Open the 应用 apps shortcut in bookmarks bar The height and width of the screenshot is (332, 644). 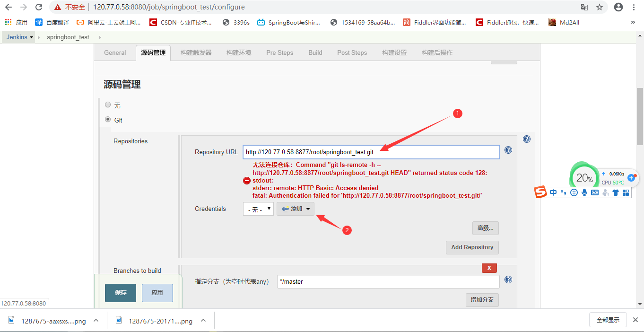coord(17,22)
